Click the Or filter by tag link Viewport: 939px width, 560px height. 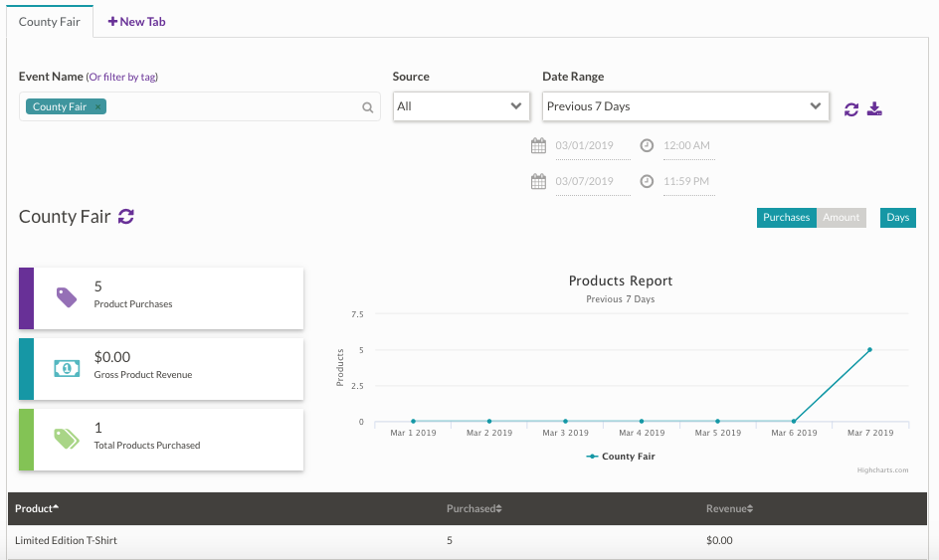122,77
